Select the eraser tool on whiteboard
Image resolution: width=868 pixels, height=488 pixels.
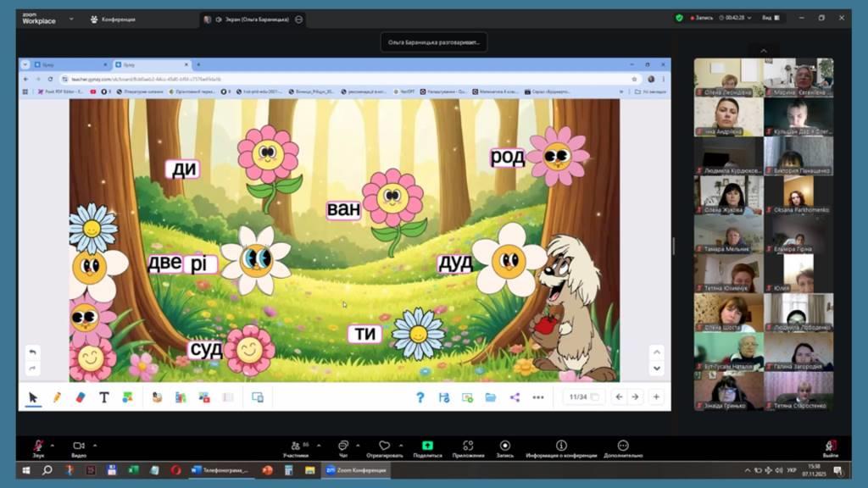click(81, 396)
